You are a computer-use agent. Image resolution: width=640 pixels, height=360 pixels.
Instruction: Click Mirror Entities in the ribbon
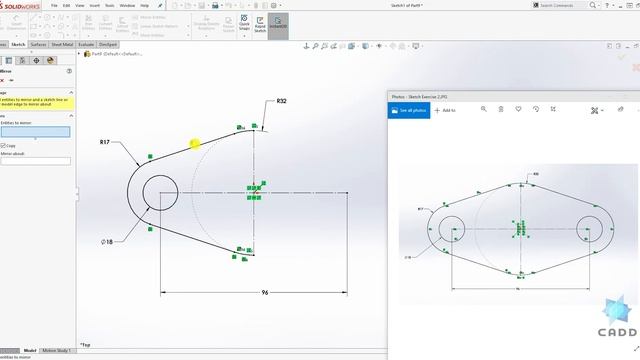pos(148,18)
